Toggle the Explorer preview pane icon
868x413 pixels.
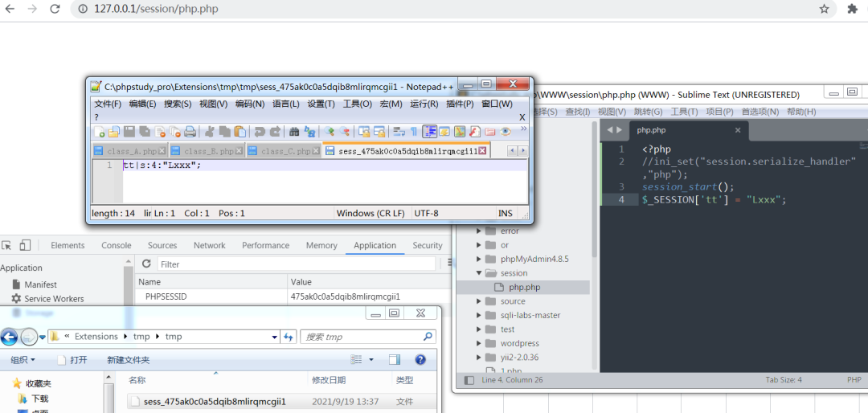tap(394, 360)
